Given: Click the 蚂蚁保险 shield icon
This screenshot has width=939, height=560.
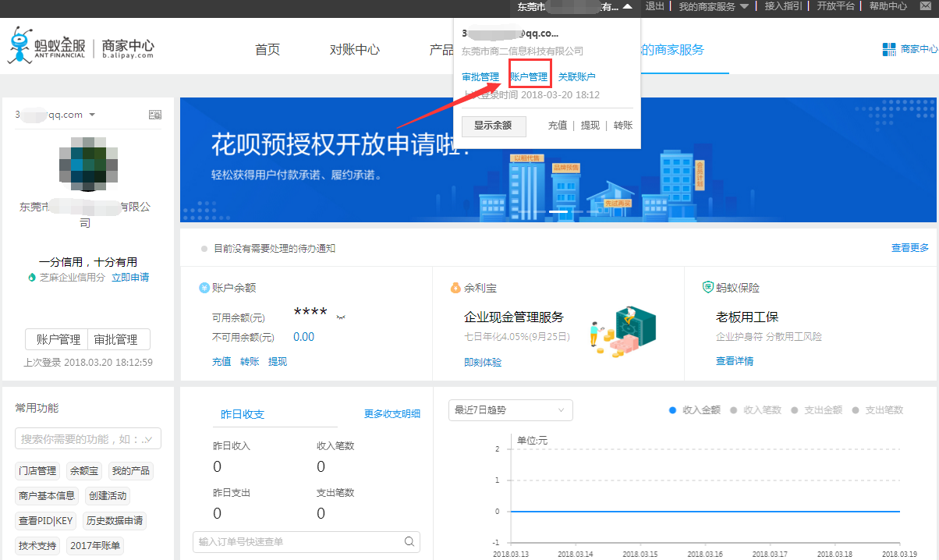Looking at the screenshot, I should [707, 288].
